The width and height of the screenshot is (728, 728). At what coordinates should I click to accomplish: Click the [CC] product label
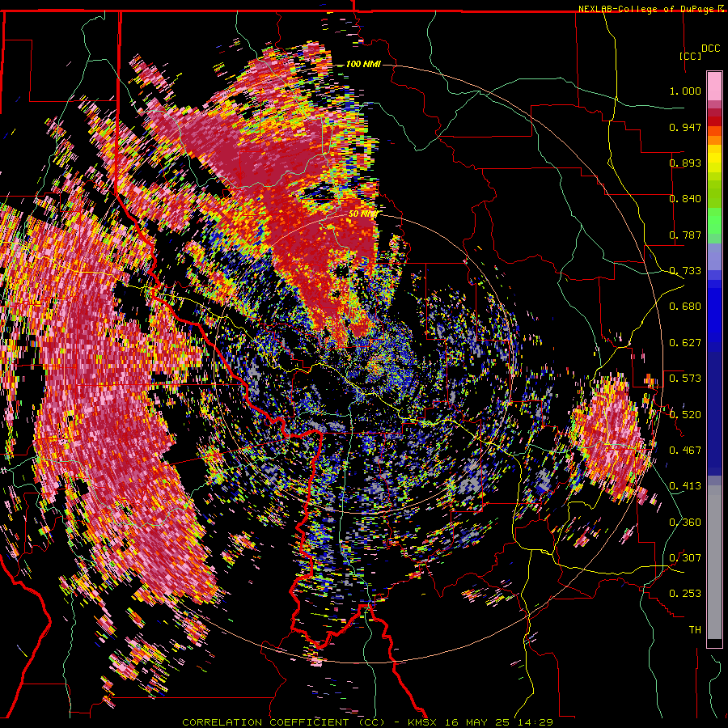[691, 56]
